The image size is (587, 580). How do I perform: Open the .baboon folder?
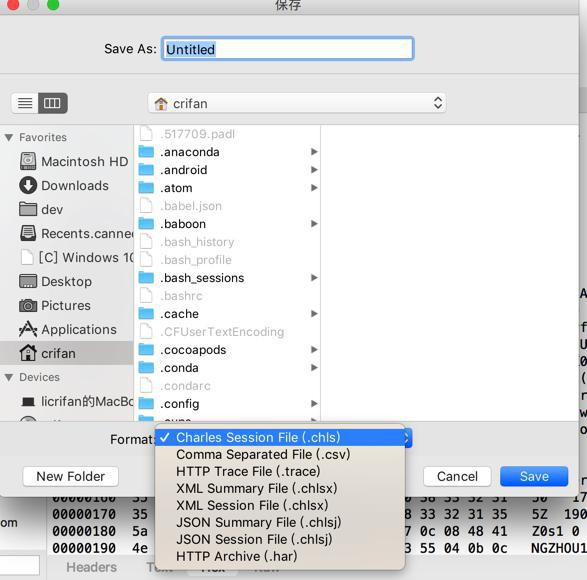(x=227, y=224)
